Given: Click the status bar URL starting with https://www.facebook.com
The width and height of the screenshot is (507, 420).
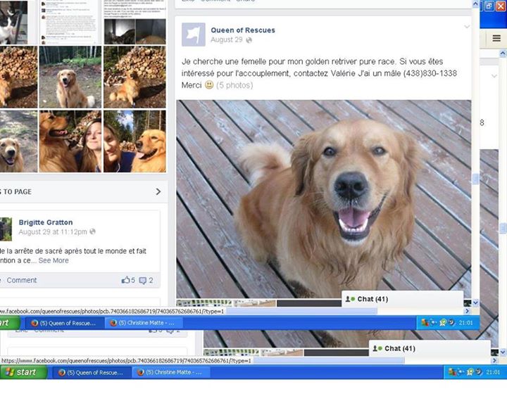Looking at the screenshot, I should [127, 361].
